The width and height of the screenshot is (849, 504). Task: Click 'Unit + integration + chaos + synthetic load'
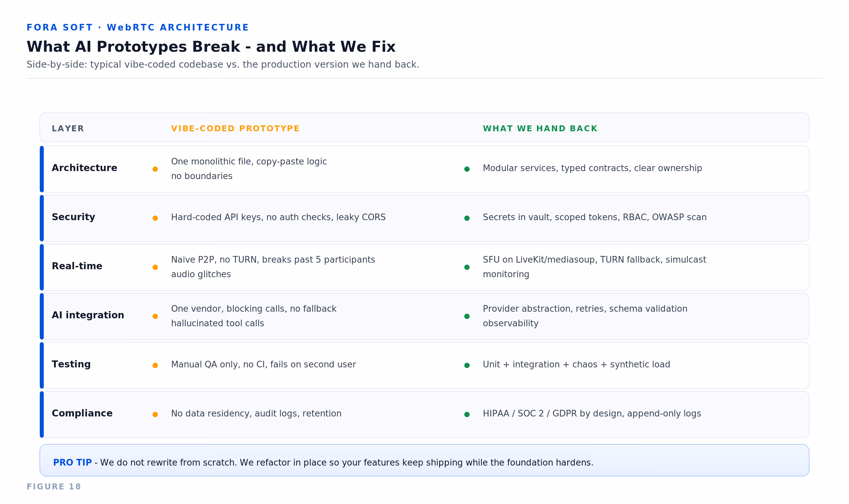click(576, 365)
